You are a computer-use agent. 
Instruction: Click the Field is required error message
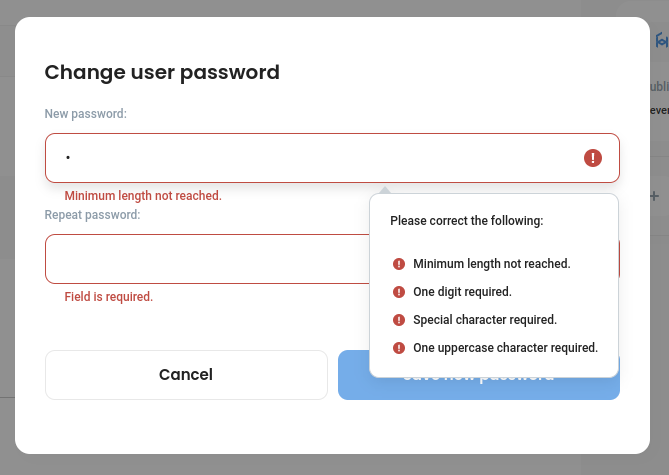109,297
